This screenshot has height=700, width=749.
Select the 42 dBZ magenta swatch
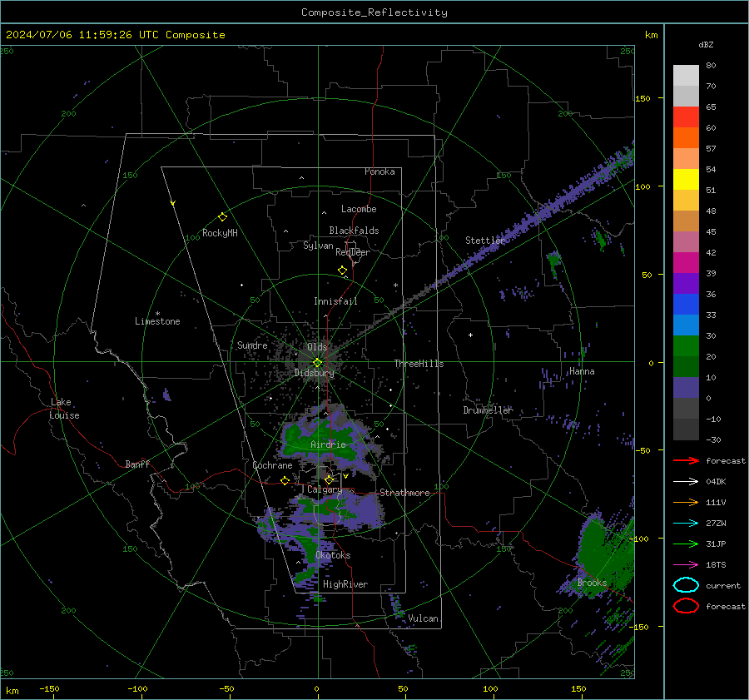686,262
